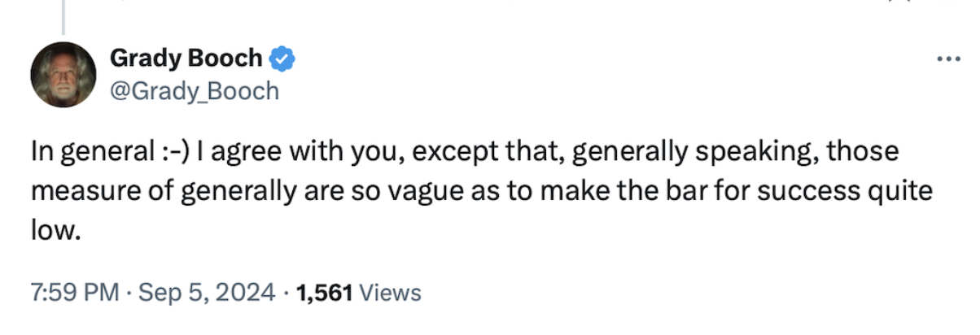Click the Sep 5, 2024 date
This screenshot has height=335, width=980.
(207, 293)
